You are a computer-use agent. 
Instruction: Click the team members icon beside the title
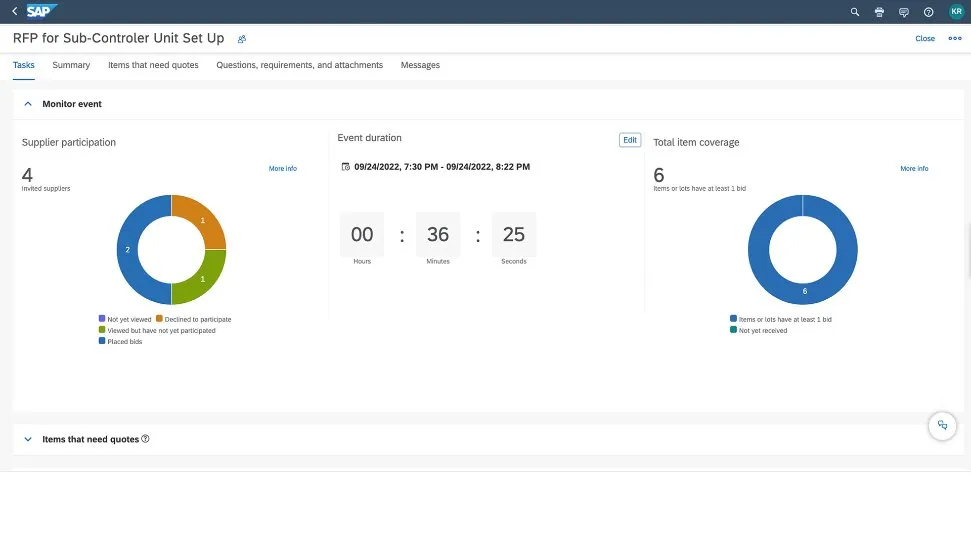(242, 39)
